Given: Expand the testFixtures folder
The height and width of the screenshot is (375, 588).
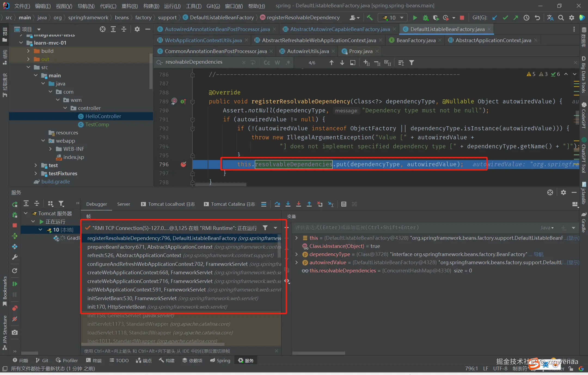Looking at the screenshot, I should tap(36, 173).
